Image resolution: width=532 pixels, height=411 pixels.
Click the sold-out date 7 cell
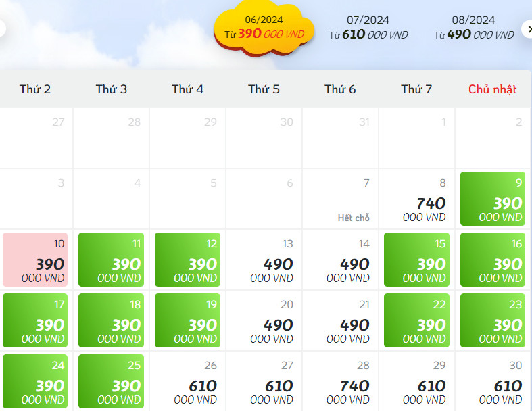tap(341, 199)
